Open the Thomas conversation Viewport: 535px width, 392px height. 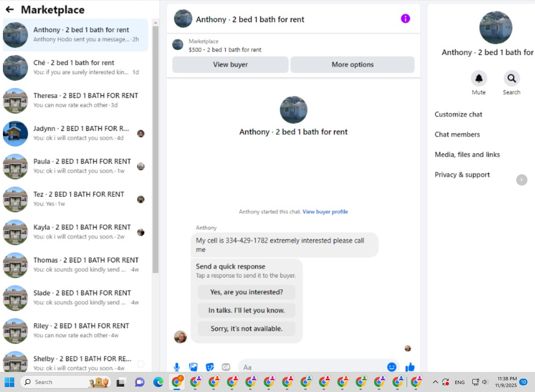coord(75,265)
